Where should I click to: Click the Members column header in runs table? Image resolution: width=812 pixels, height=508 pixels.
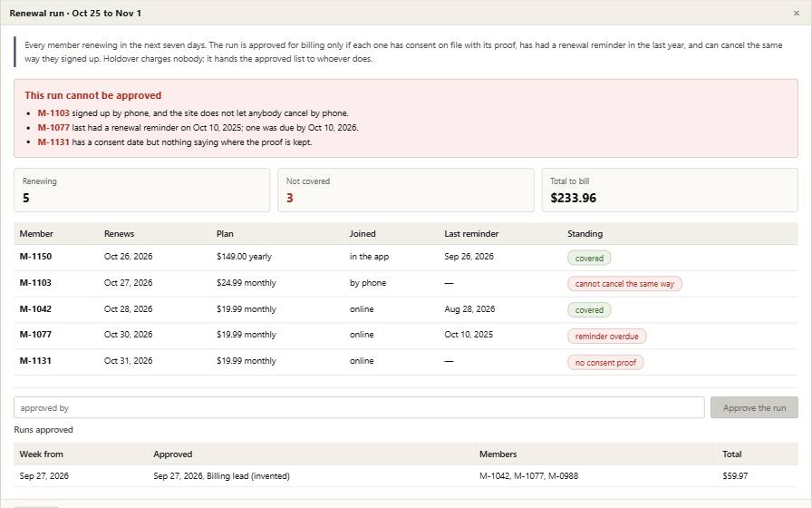[498, 454]
